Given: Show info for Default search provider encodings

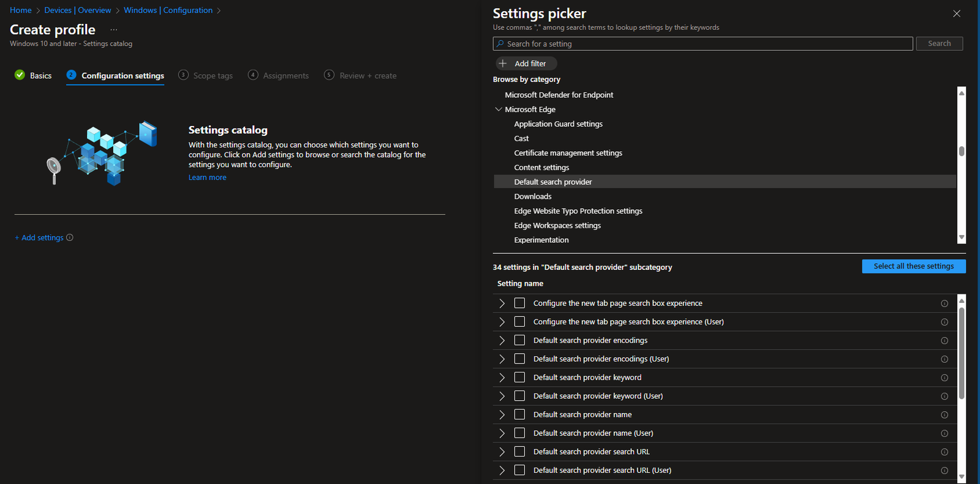Looking at the screenshot, I should click(x=944, y=341).
